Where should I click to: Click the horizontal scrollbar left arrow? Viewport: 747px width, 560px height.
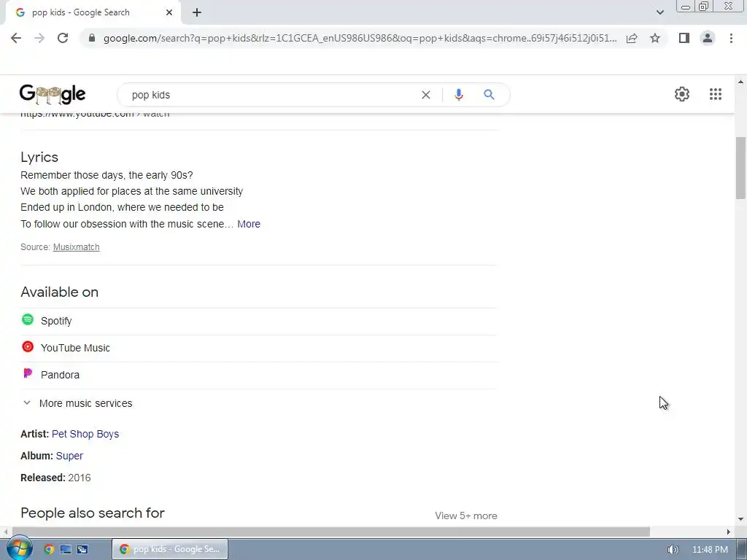click(x=5, y=532)
